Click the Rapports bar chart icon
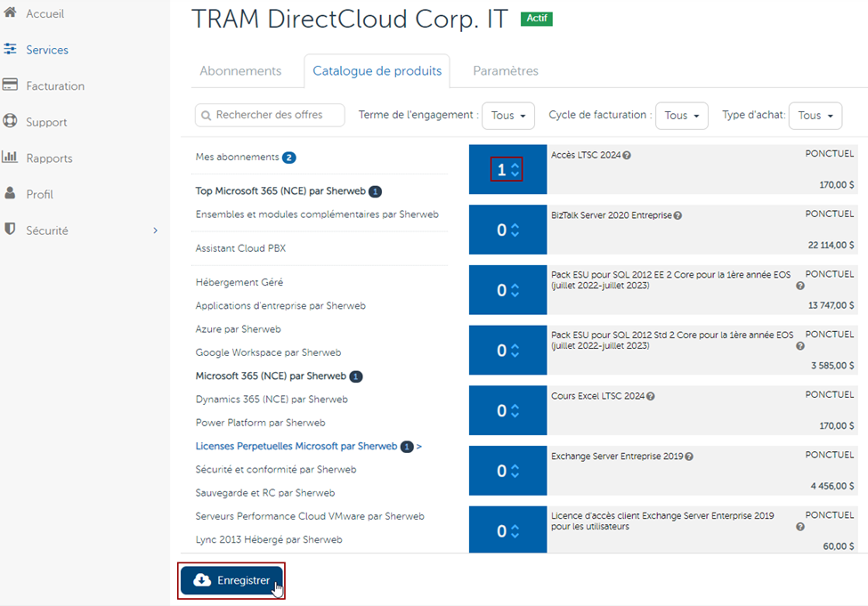 coord(10,157)
